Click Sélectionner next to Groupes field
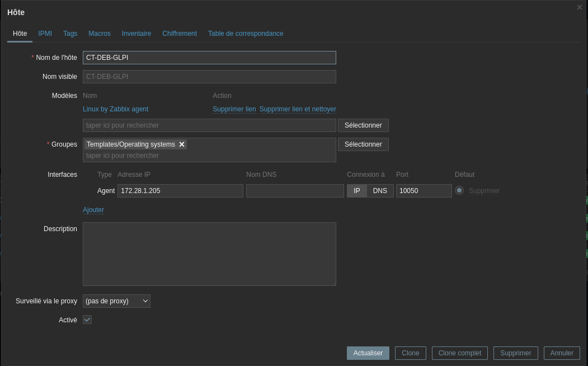Image resolution: width=588 pixels, height=366 pixels. 363,144
